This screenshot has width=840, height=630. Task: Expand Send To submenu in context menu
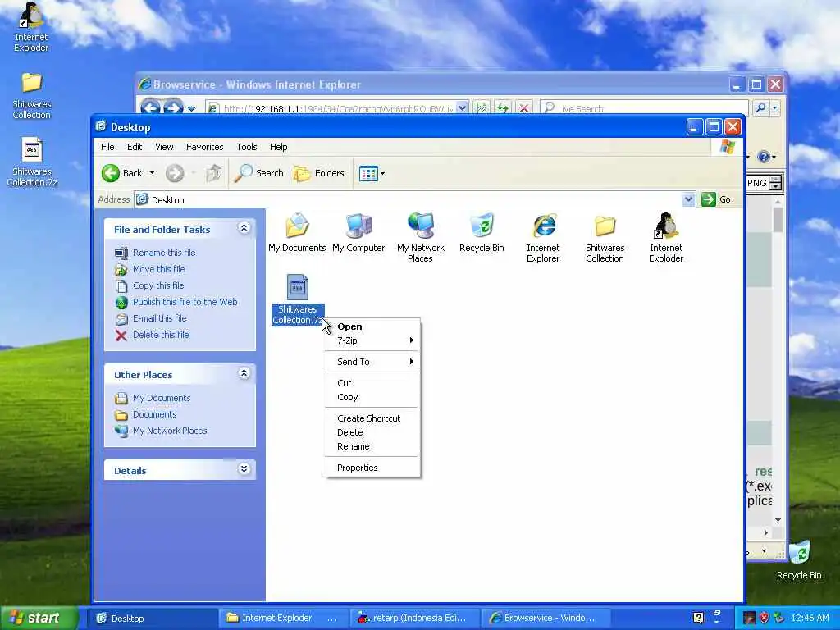371,362
